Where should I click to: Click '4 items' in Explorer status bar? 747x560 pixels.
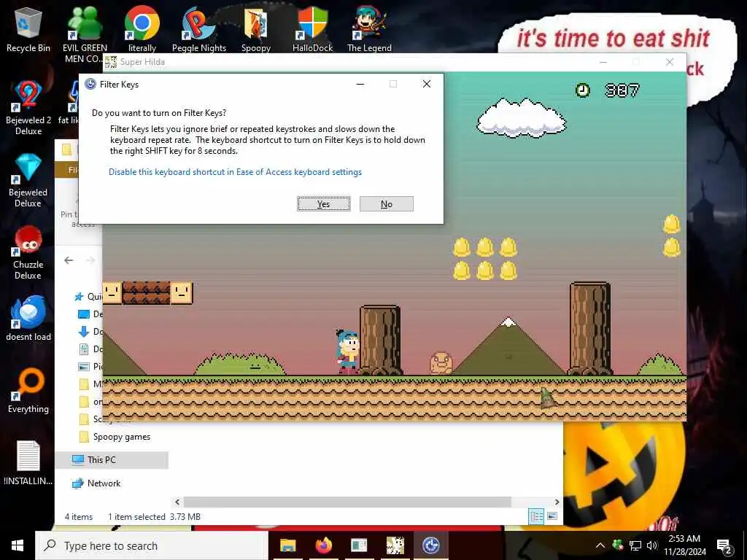pos(79,517)
